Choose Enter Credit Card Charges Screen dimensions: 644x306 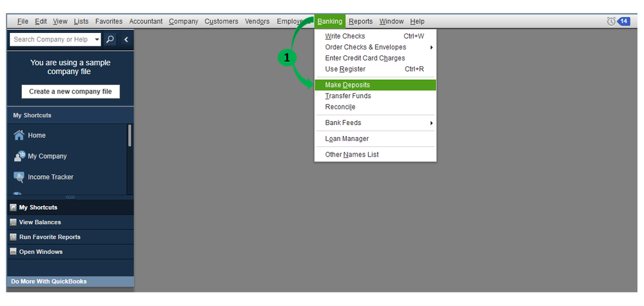(375, 58)
